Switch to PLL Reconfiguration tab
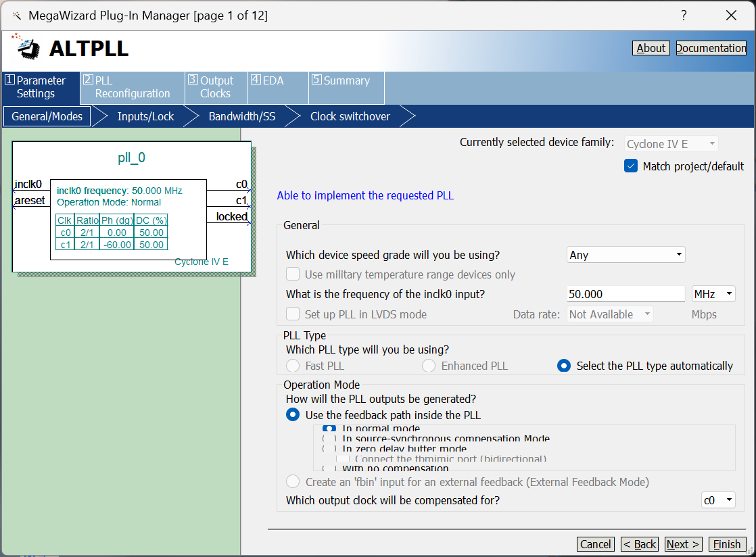 (132, 87)
